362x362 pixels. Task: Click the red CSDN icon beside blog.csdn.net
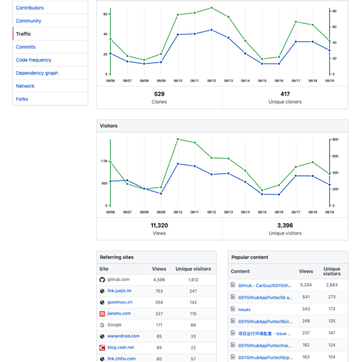click(102, 348)
